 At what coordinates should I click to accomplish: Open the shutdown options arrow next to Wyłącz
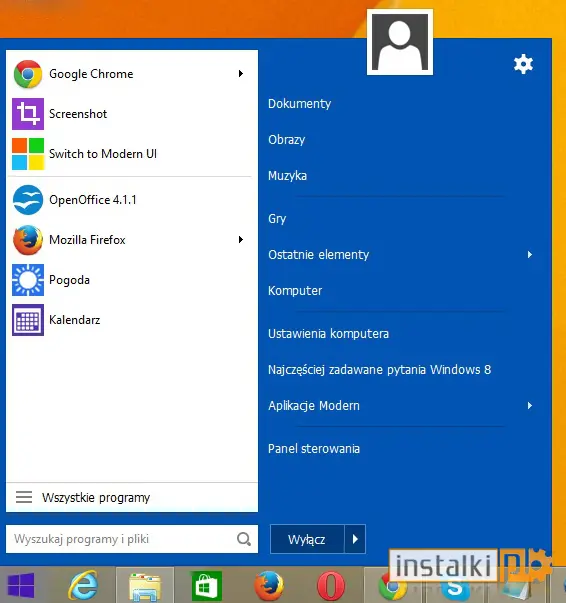(x=355, y=539)
